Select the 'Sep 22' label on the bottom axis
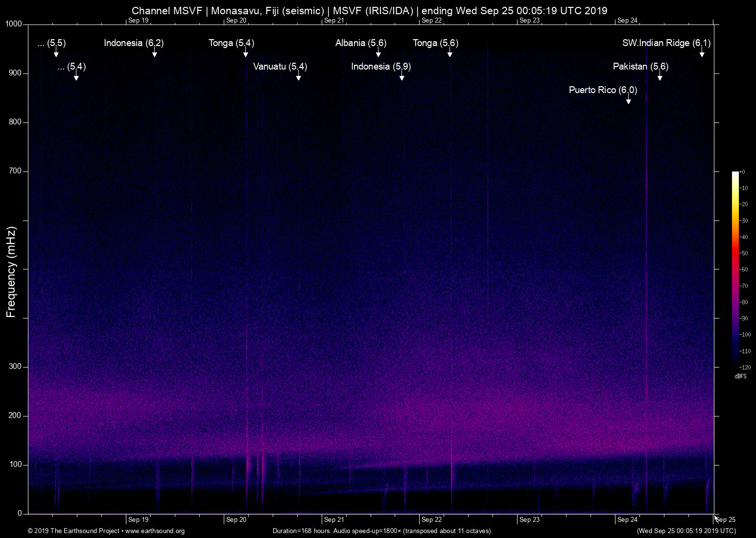756x538 pixels. pos(432,520)
